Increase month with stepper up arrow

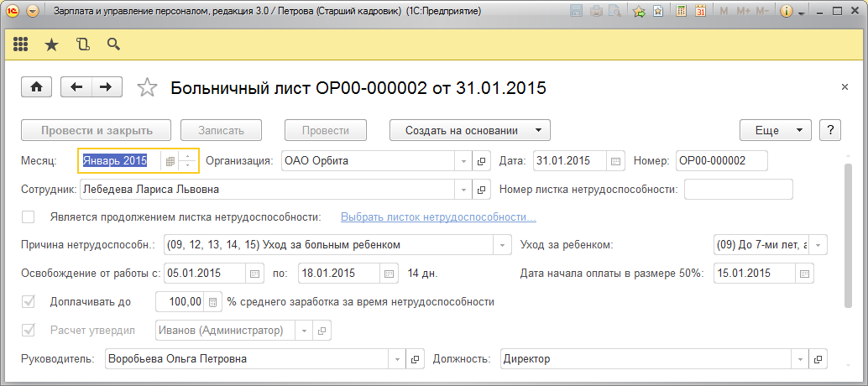[188, 157]
